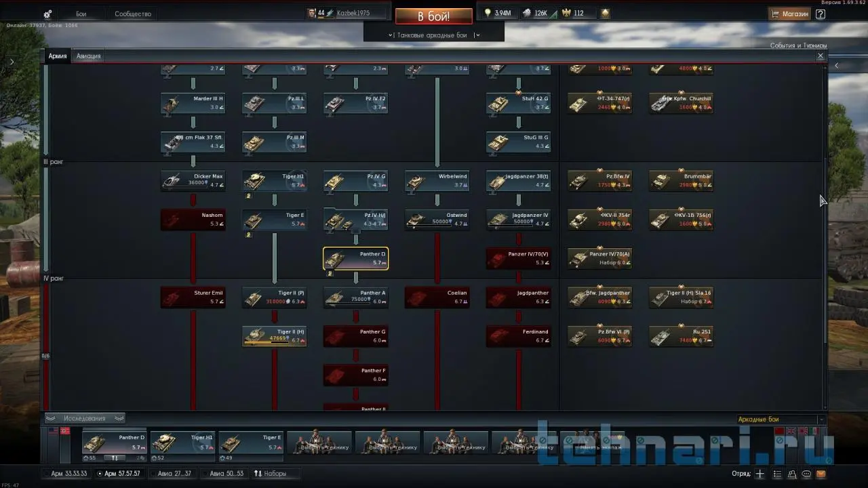Close the research tree panel

point(821,56)
